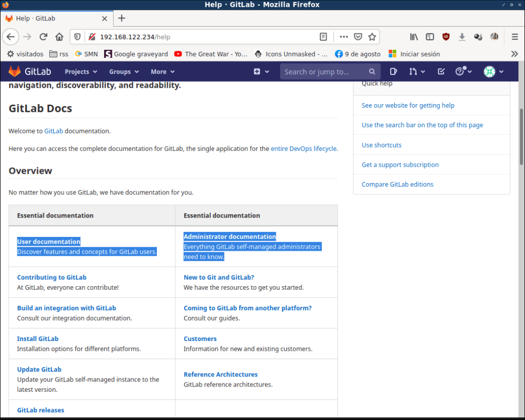Screen dimensions: 525x420
Task: Open the Library icon
Action: point(414,37)
